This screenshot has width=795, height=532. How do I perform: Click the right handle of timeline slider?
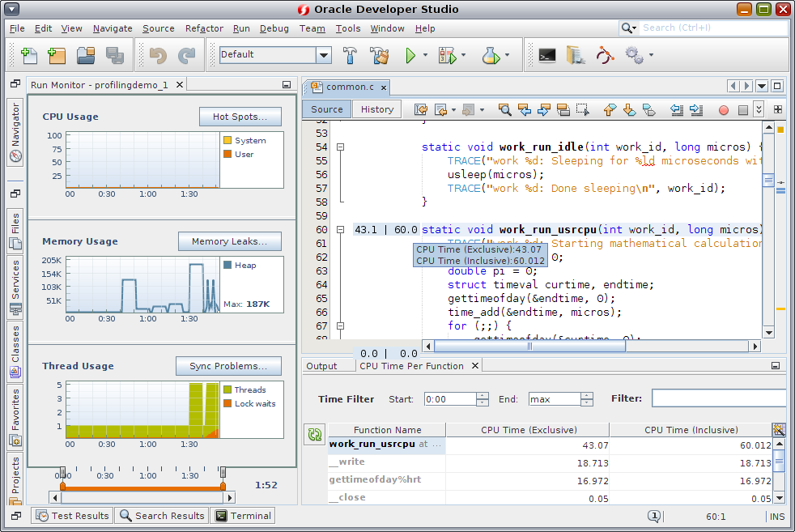pos(223,474)
